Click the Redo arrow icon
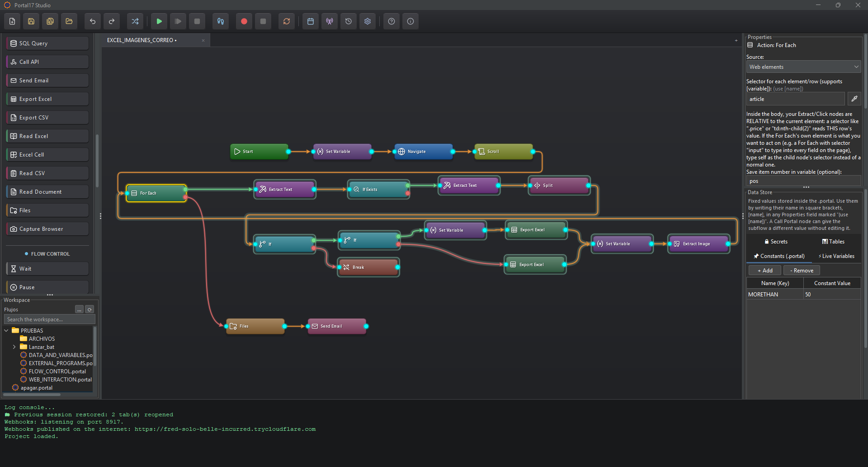The image size is (868, 467). click(x=112, y=21)
